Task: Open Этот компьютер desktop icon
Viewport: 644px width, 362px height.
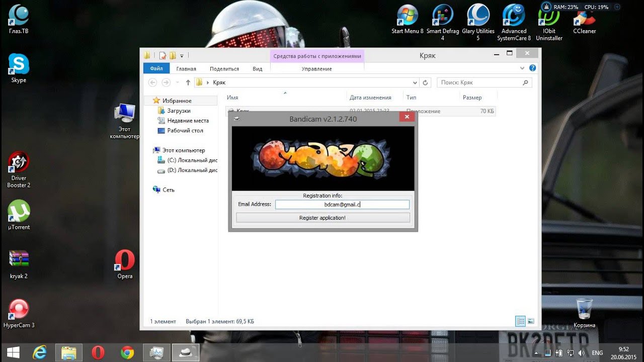Action: pos(125,122)
